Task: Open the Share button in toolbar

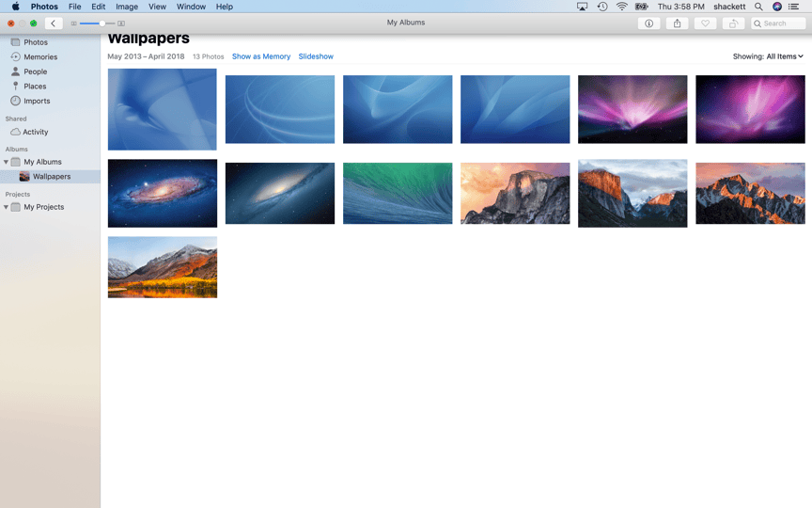Action: coord(677,24)
